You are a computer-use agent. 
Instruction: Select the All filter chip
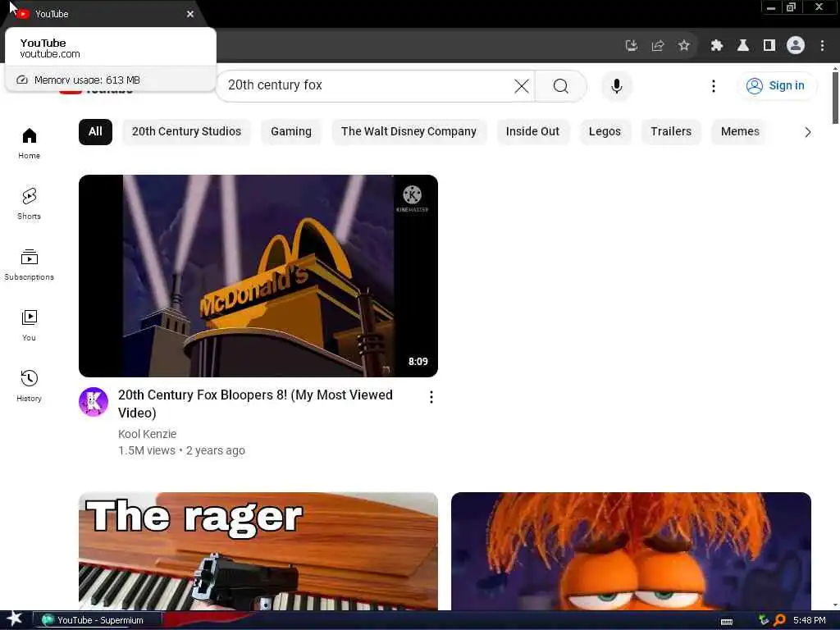[x=95, y=132]
